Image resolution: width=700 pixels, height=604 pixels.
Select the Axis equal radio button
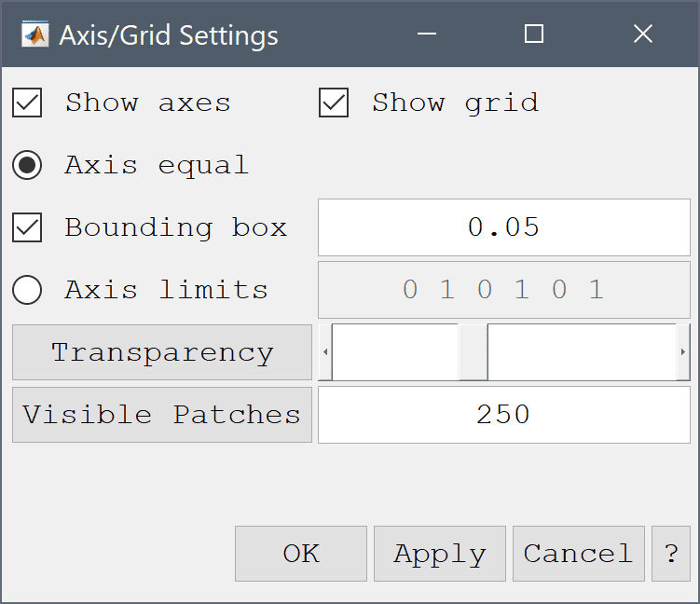click(27, 166)
